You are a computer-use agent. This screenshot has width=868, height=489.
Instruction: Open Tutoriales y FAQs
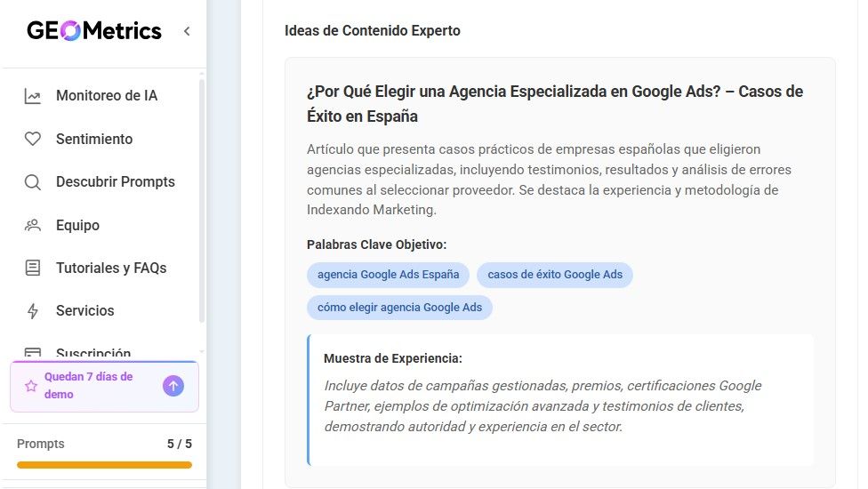(111, 268)
